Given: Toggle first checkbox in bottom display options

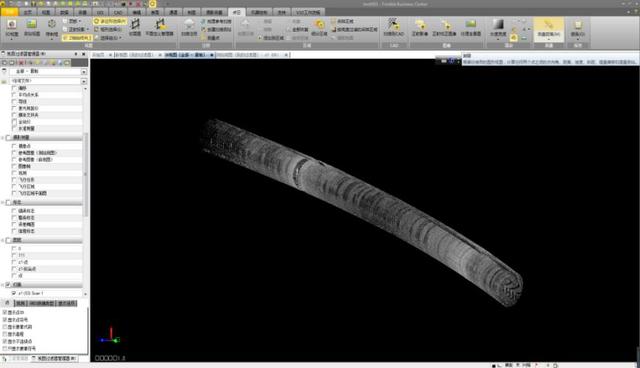Looking at the screenshot, I should 5,313.
